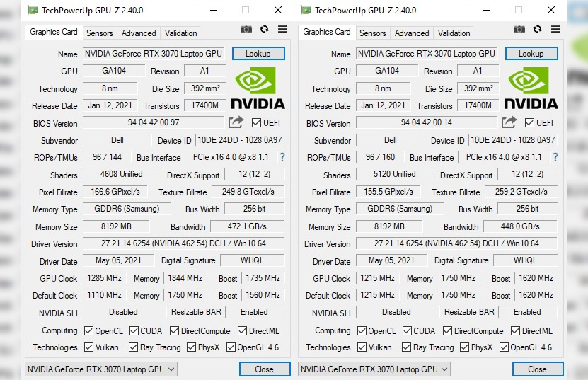
Task: Toggle Ray Tracing checkbox in left window
Action: [x=133, y=347]
